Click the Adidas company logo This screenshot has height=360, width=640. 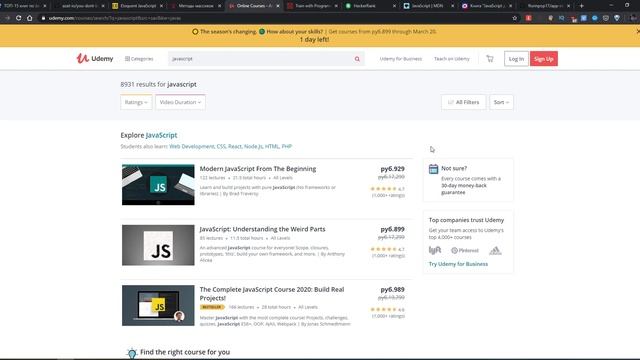pos(495,250)
